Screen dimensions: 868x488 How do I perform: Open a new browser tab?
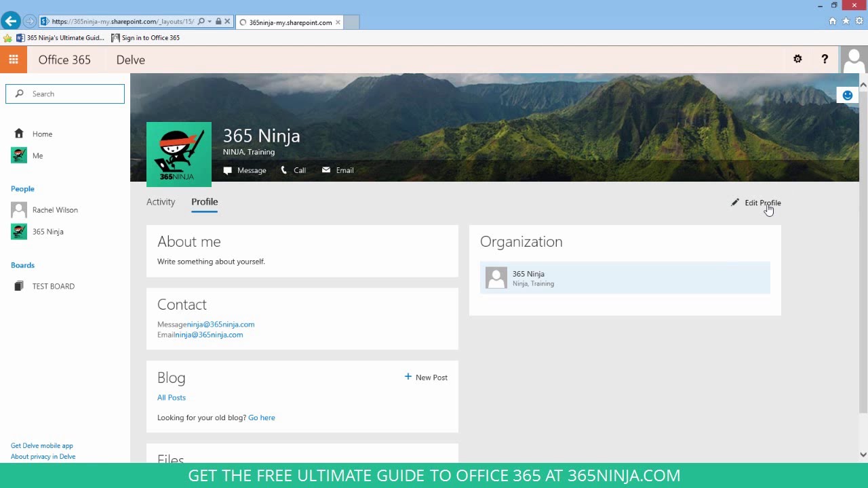click(351, 22)
